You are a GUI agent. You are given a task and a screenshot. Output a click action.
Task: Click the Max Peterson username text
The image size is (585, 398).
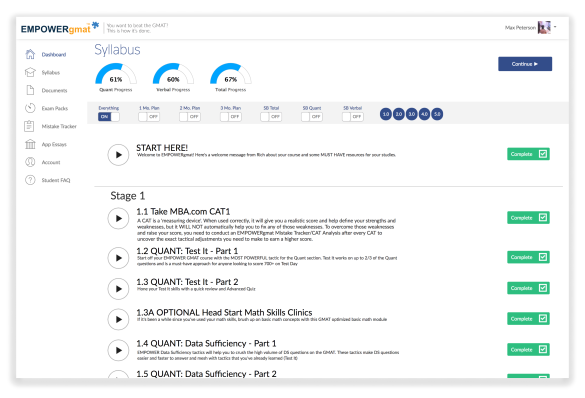pyautogui.click(x=520, y=28)
